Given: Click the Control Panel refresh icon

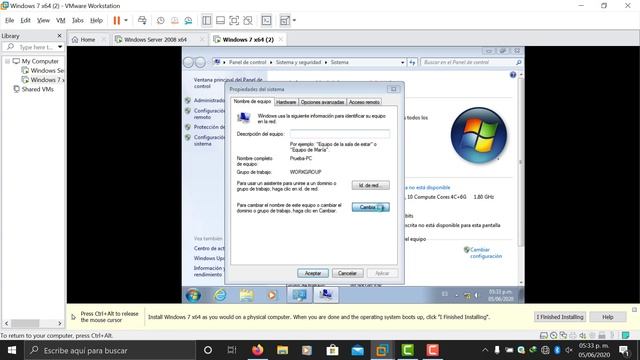Looking at the screenshot, I should click(x=412, y=62).
